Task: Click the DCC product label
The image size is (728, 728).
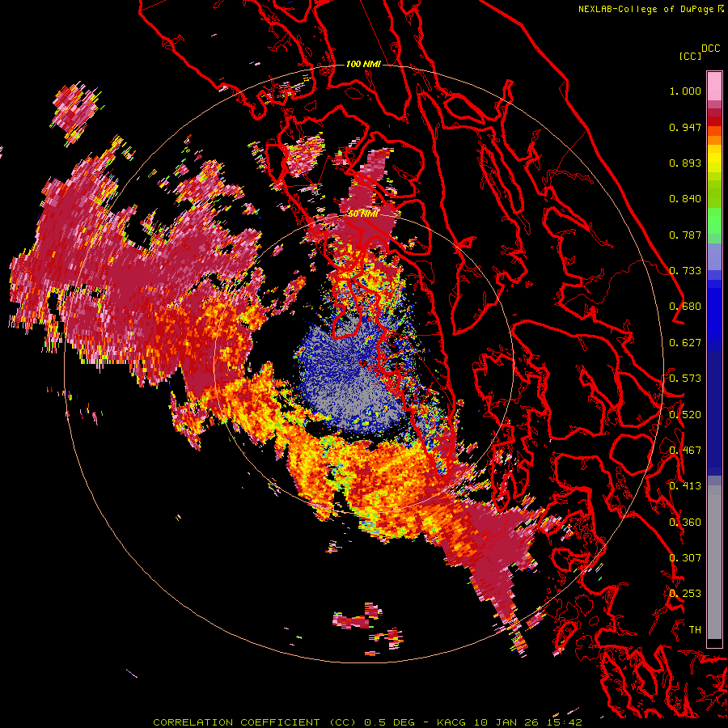Action: pyautogui.click(x=710, y=49)
